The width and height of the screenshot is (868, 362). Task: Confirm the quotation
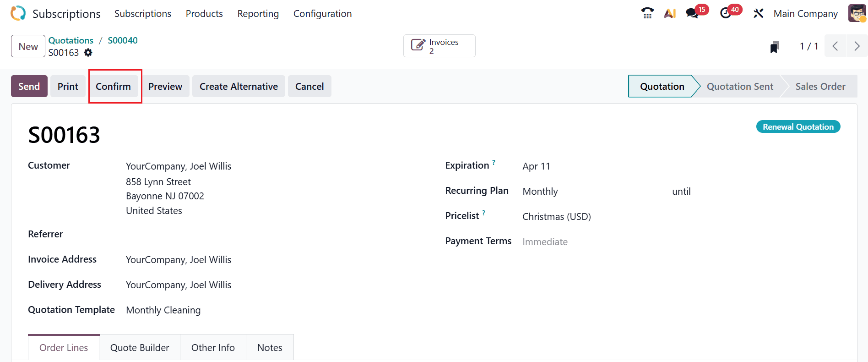[x=113, y=87]
